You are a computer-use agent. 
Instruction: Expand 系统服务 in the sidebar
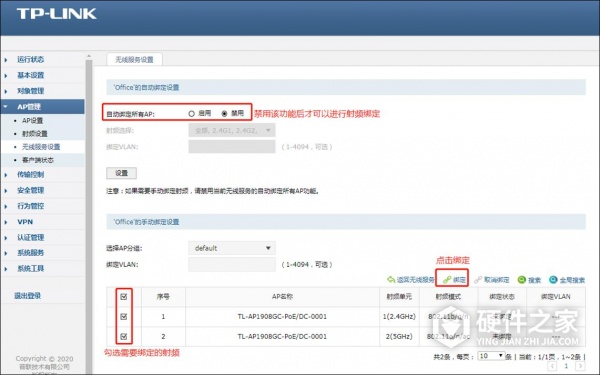[x=30, y=253]
